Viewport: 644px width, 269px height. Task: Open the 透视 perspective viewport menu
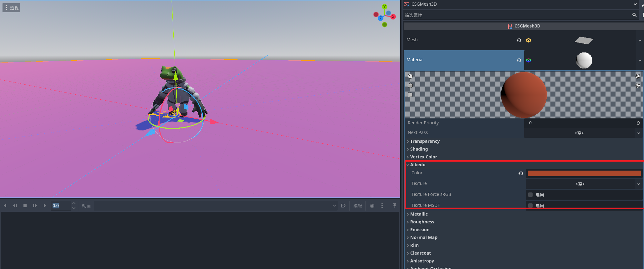pos(11,7)
